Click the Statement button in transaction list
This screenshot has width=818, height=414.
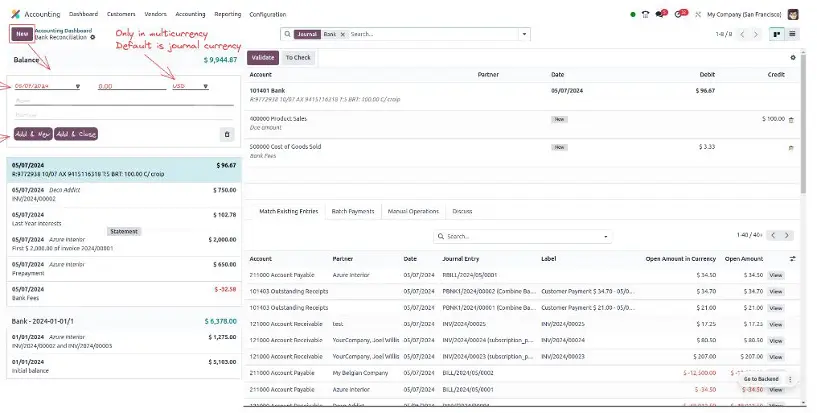tap(124, 232)
